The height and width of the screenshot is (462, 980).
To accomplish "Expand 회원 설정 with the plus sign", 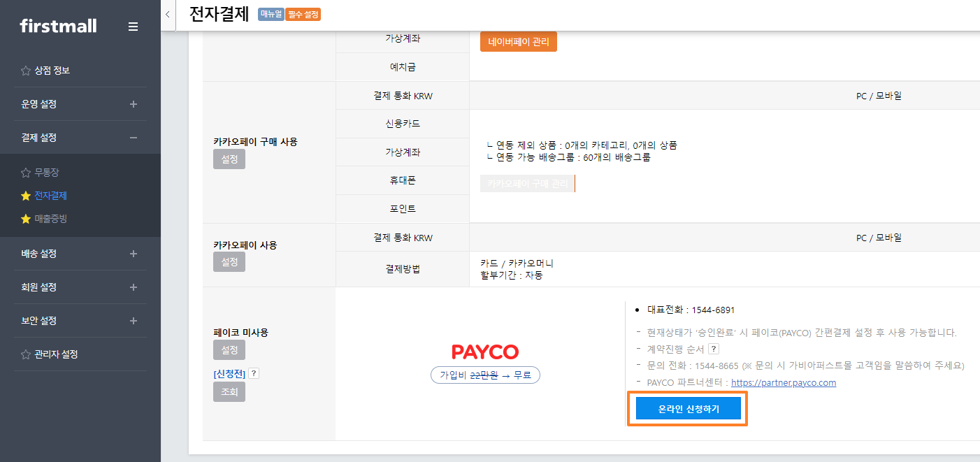I will point(134,287).
